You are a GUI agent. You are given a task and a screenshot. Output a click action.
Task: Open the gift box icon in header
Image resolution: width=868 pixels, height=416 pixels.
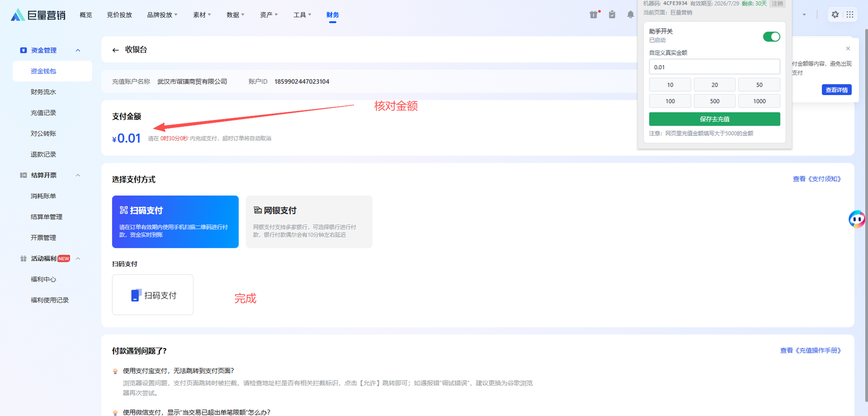tap(594, 15)
